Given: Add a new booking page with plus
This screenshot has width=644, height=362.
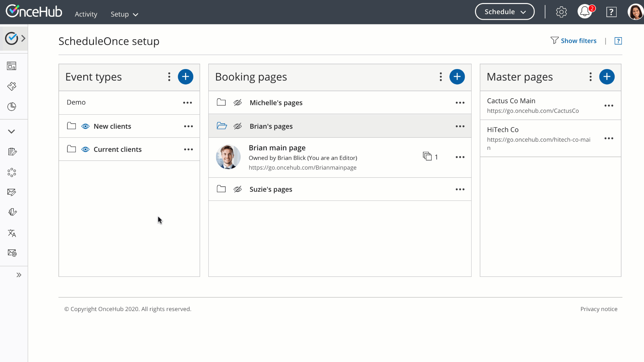Looking at the screenshot, I should pyautogui.click(x=457, y=77).
